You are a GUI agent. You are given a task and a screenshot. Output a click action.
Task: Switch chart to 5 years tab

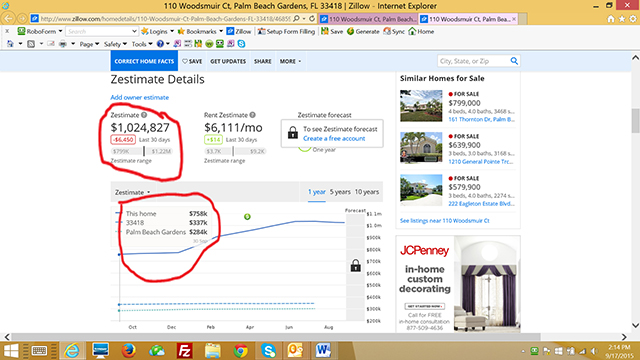pyautogui.click(x=340, y=192)
